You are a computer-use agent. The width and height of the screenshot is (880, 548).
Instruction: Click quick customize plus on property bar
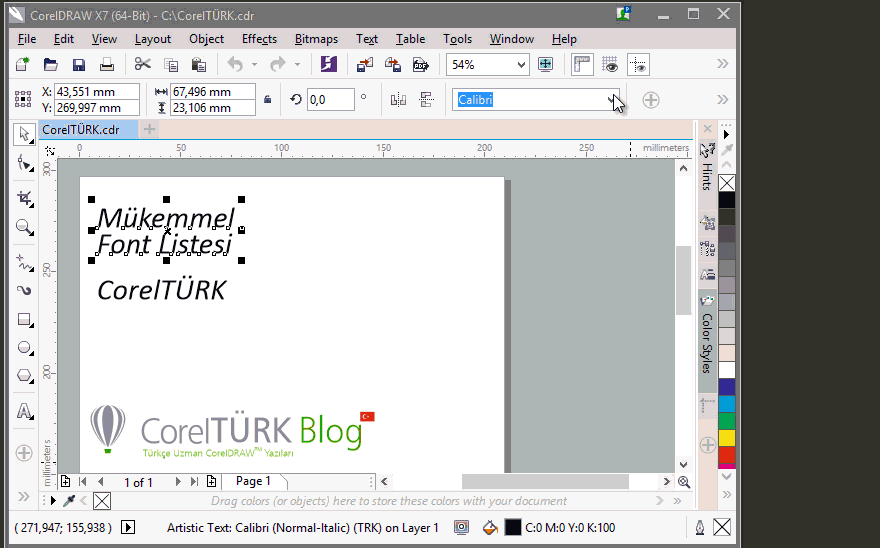tap(650, 100)
